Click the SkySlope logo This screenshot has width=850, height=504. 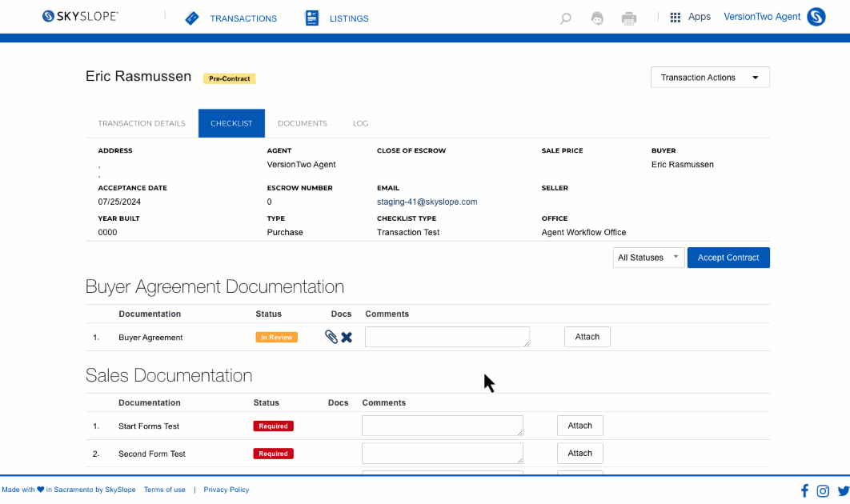point(80,16)
